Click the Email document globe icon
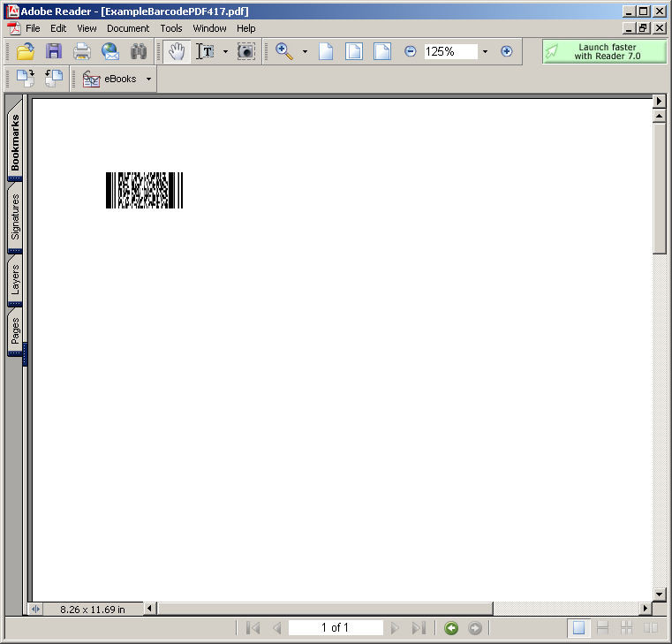 point(110,51)
